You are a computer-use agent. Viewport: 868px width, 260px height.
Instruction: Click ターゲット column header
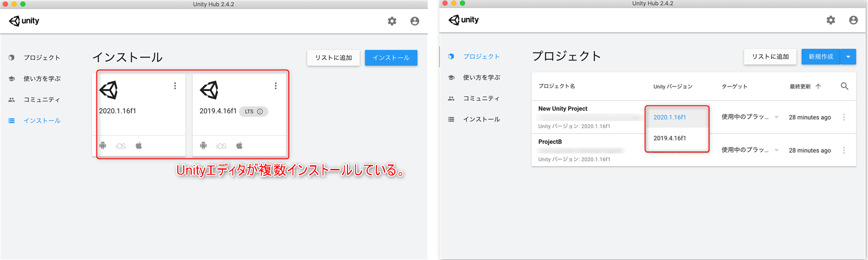734,86
